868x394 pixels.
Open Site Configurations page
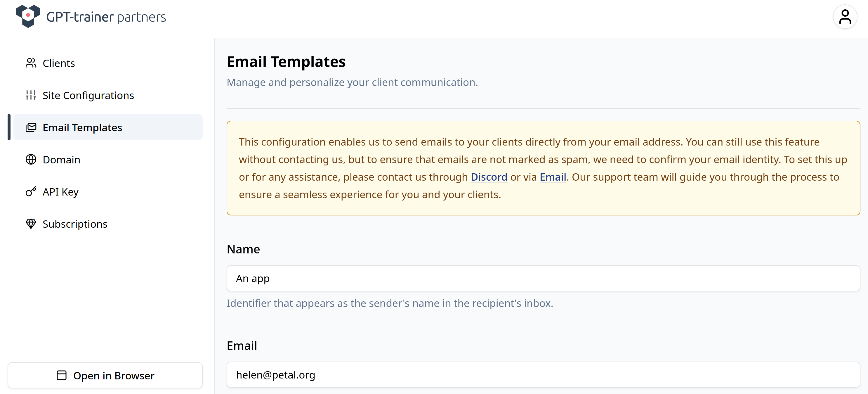(88, 96)
